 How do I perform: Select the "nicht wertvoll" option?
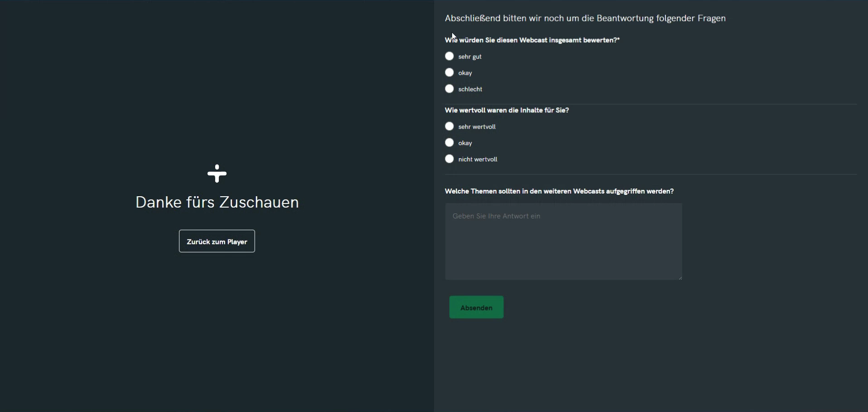click(449, 159)
